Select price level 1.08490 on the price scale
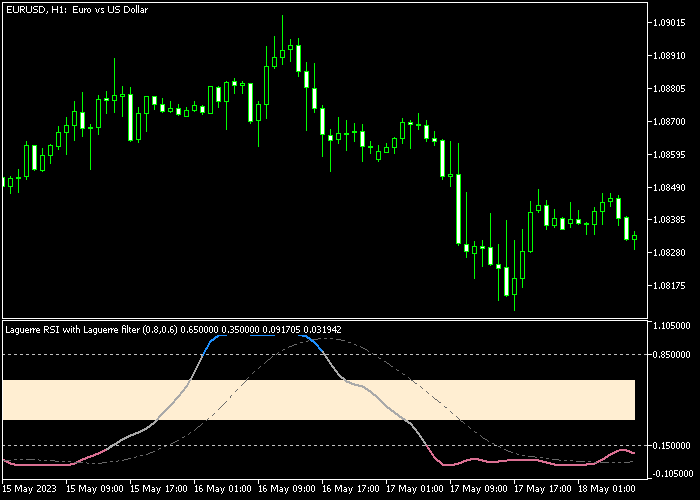Image resolution: width=700 pixels, height=500 pixels. [x=669, y=187]
